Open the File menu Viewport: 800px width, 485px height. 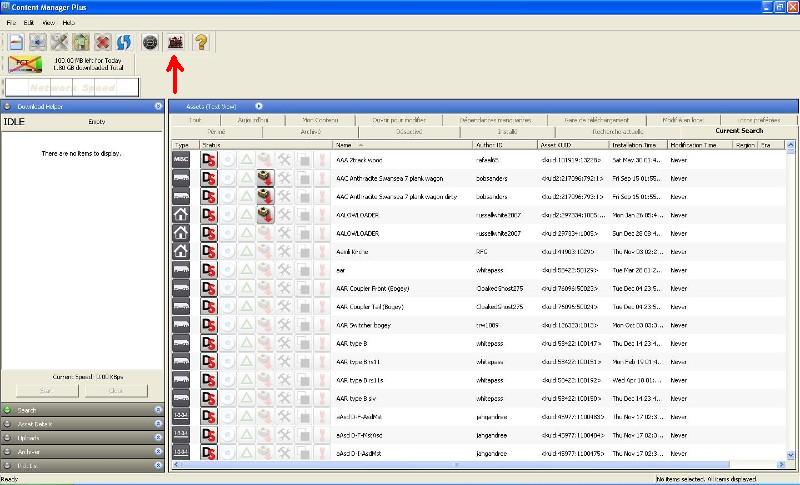click(11, 23)
